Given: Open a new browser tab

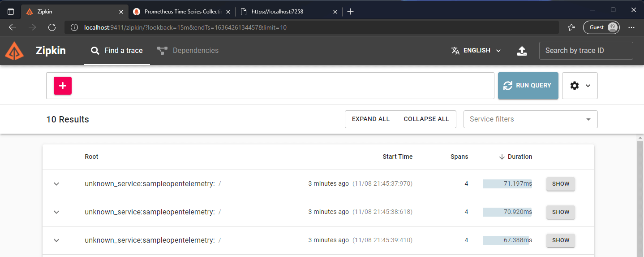Looking at the screenshot, I should (350, 12).
